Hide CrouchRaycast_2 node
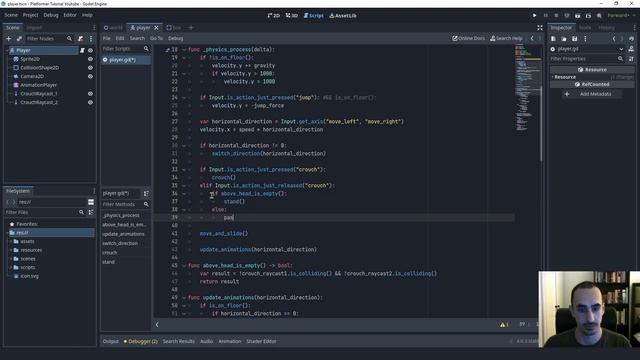640x360 pixels. pos(90,102)
